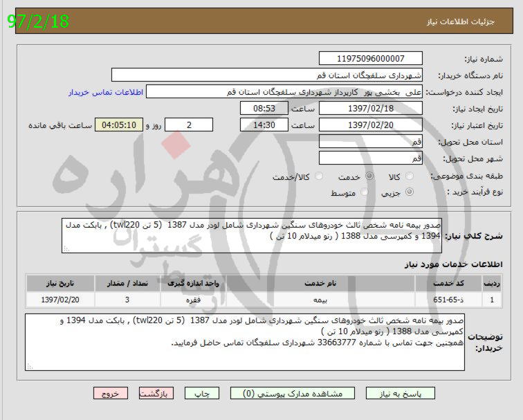Click service code cell ذ-65-651

coord(448,300)
